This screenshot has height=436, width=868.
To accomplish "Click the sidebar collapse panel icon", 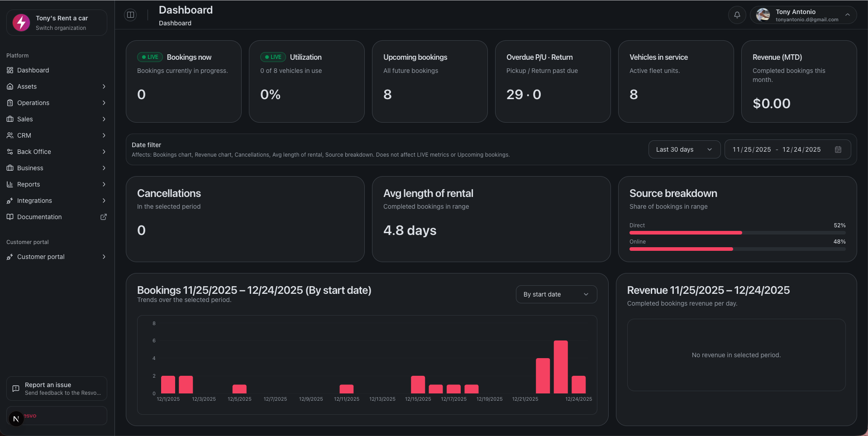I will (x=130, y=14).
